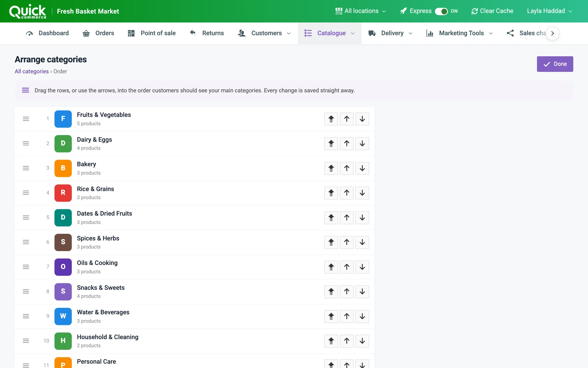
Task: Expand the Delivery menu
Action: [x=390, y=33]
